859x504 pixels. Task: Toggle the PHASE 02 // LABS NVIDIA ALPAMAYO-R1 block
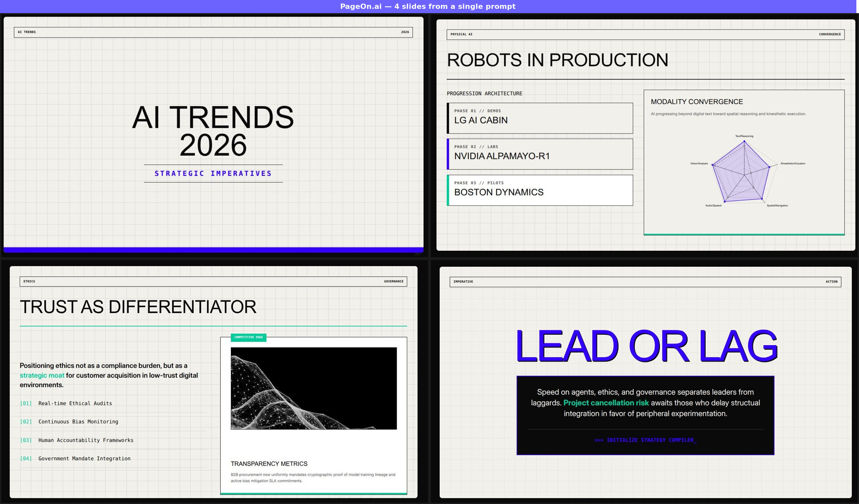tap(540, 154)
